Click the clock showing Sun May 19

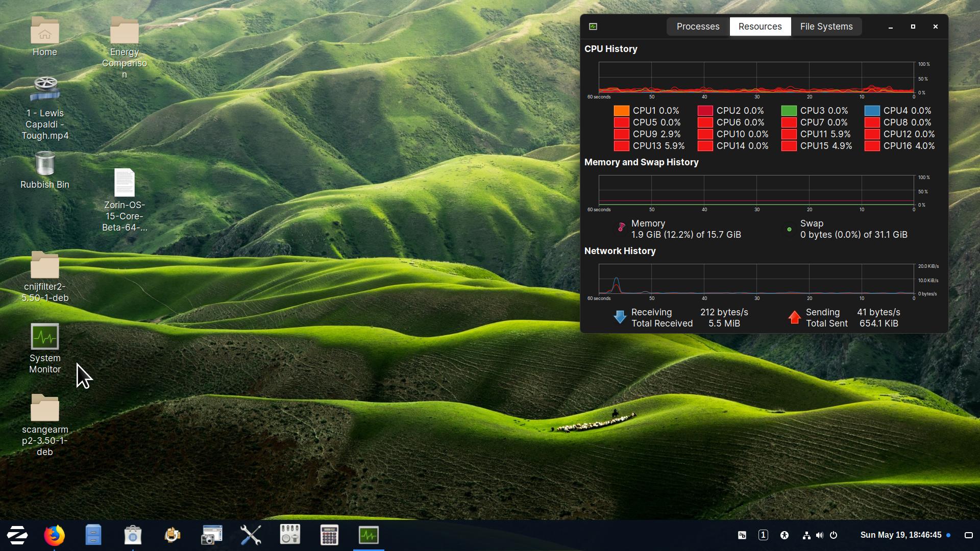point(900,535)
